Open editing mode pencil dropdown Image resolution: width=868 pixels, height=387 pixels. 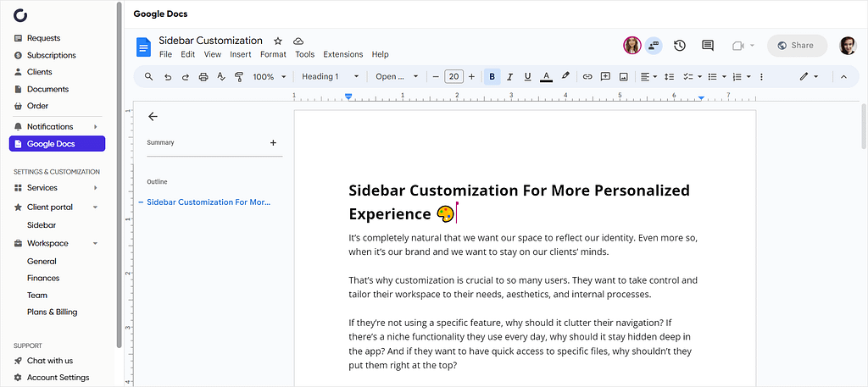[x=809, y=77]
